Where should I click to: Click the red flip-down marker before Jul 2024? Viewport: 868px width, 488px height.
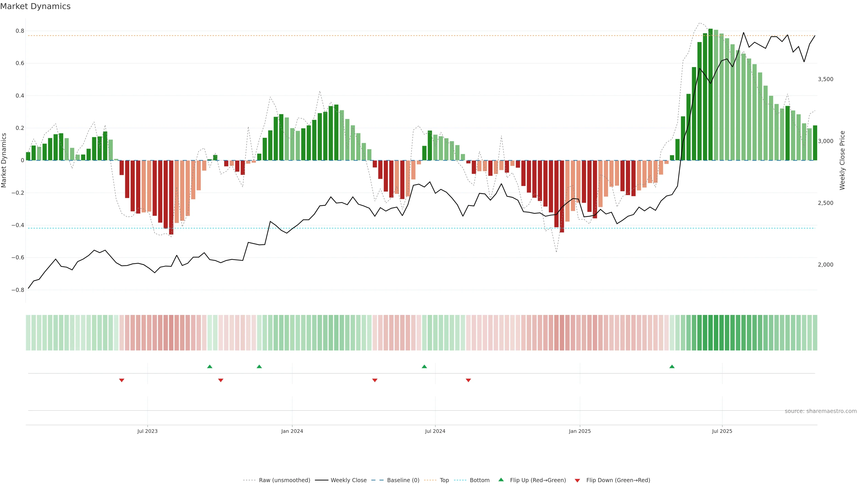(375, 380)
